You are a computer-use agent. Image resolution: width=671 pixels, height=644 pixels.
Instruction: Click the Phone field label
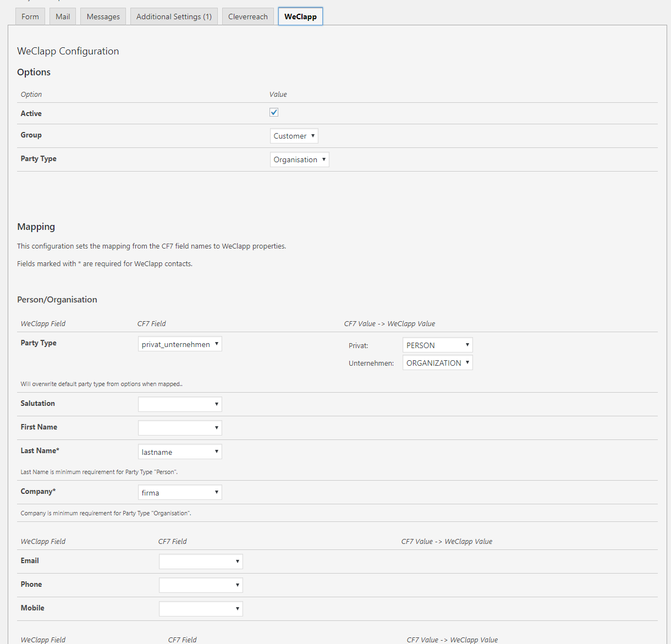(31, 584)
